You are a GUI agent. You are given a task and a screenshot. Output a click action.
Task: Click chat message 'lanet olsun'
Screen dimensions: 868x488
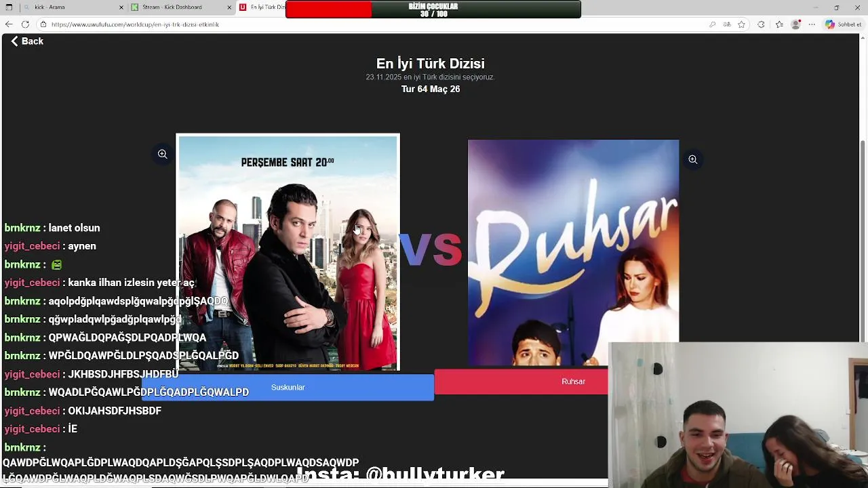(x=75, y=228)
